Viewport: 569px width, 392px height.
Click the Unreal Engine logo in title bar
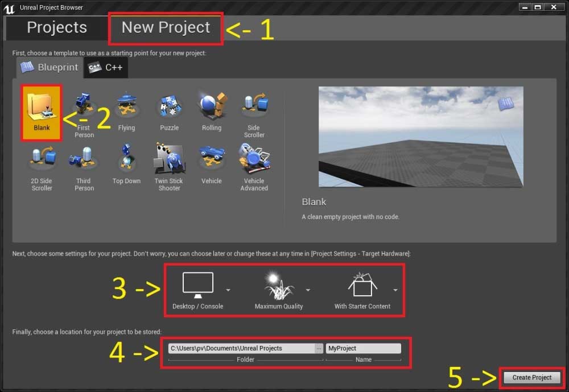click(x=9, y=8)
